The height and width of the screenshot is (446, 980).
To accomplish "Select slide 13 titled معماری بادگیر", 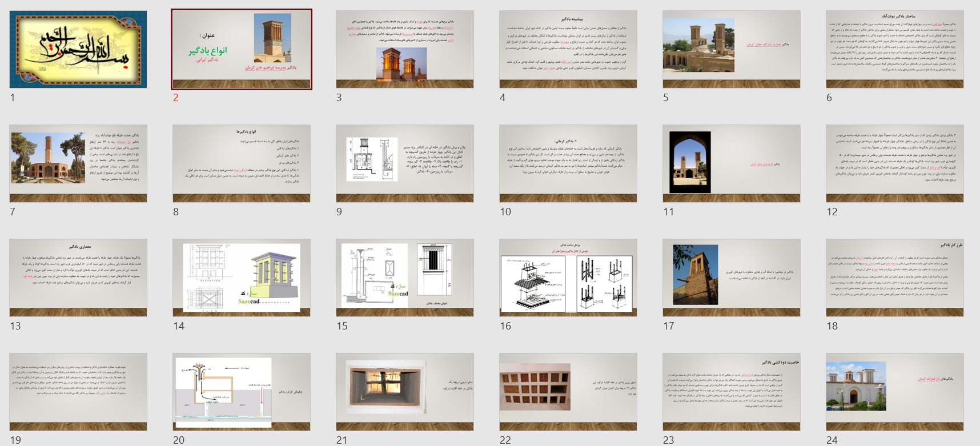I will point(78,278).
